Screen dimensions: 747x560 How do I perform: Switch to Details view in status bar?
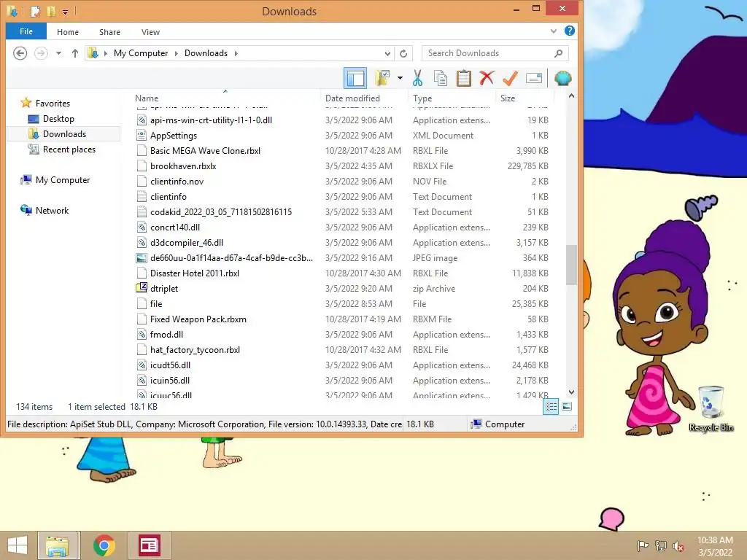click(551, 407)
